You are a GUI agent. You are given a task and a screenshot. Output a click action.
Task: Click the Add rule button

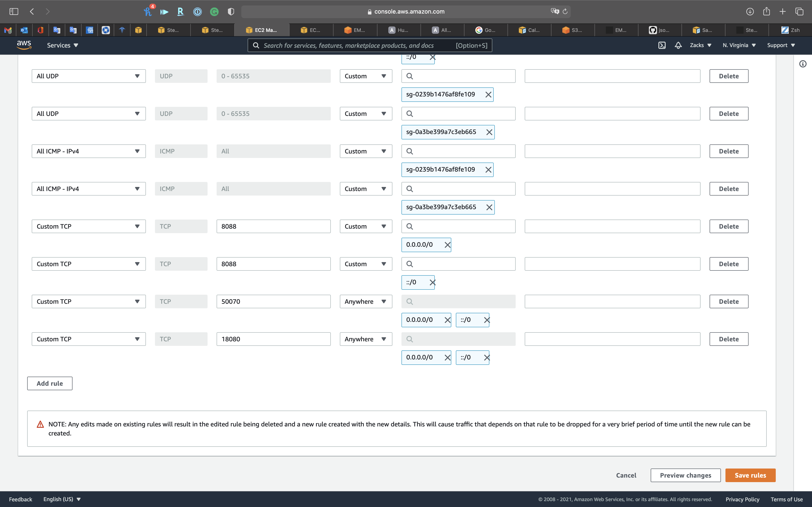point(50,383)
